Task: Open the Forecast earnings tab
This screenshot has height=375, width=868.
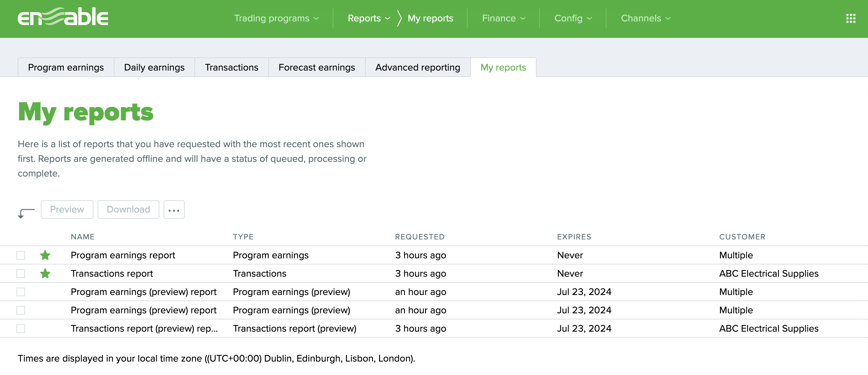Action: (316, 67)
